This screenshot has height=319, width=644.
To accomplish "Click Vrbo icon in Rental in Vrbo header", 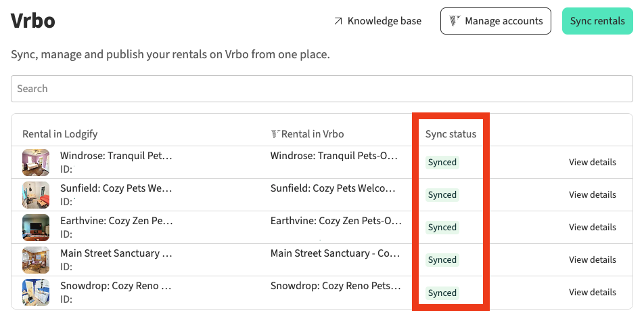I will (275, 133).
